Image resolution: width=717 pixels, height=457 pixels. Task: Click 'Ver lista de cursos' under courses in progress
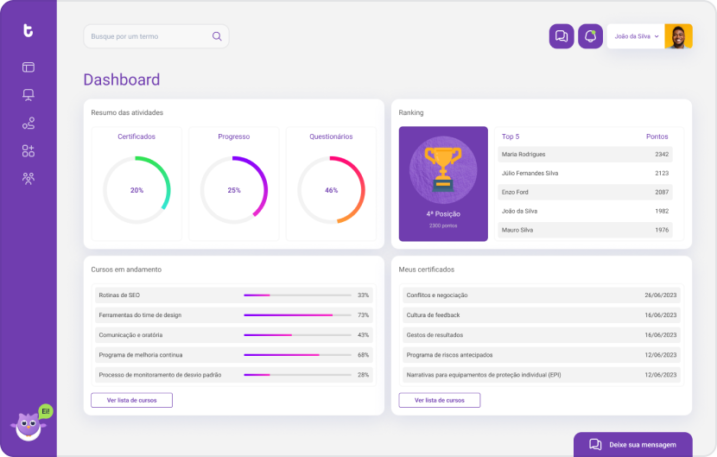pyautogui.click(x=131, y=400)
